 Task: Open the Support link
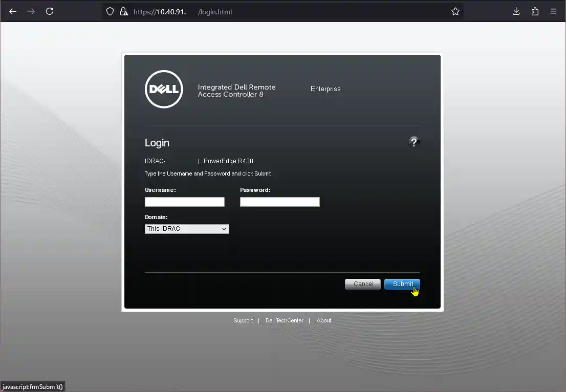(243, 320)
